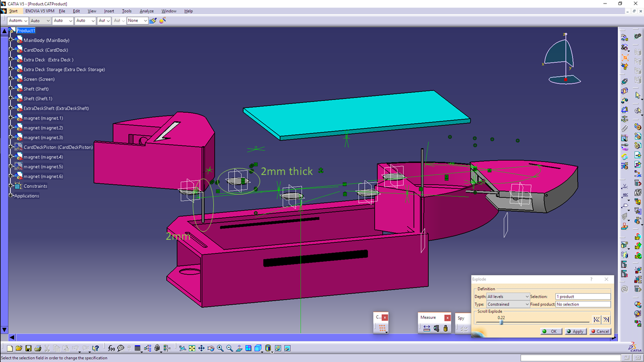Click the Fit All In icon
The image size is (644, 362).
(192, 348)
